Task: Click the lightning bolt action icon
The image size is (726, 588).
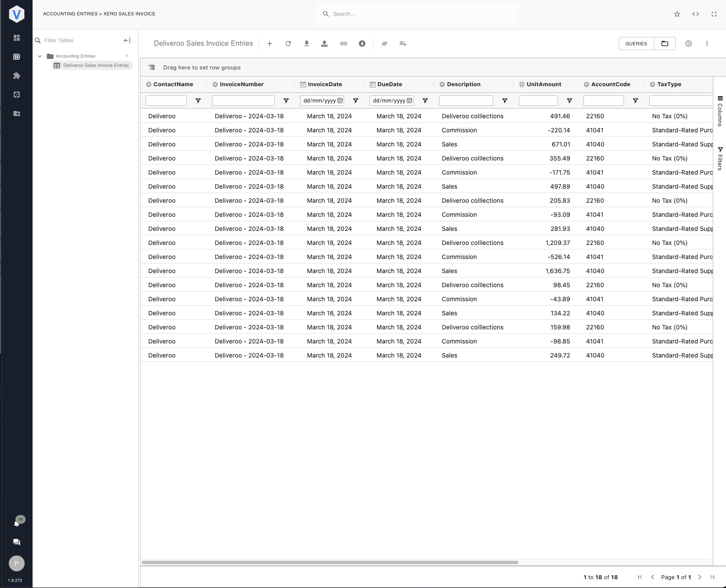Action: coord(362,44)
